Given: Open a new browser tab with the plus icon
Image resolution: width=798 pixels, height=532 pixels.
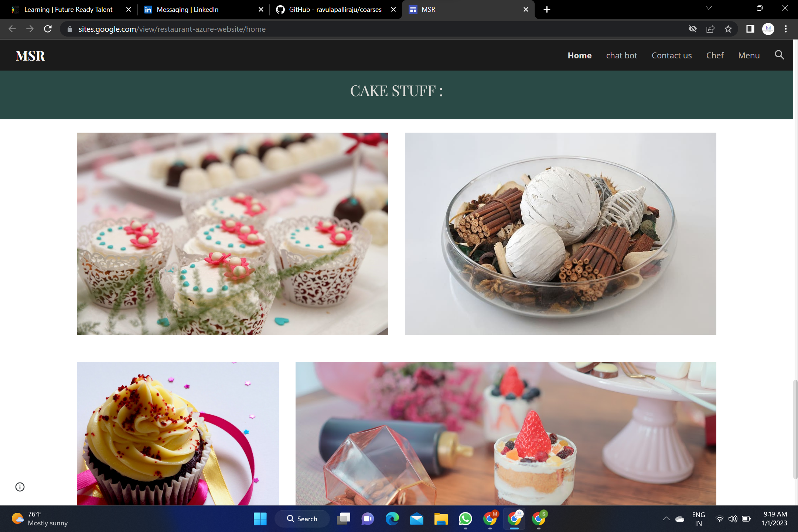Looking at the screenshot, I should 547,10.
